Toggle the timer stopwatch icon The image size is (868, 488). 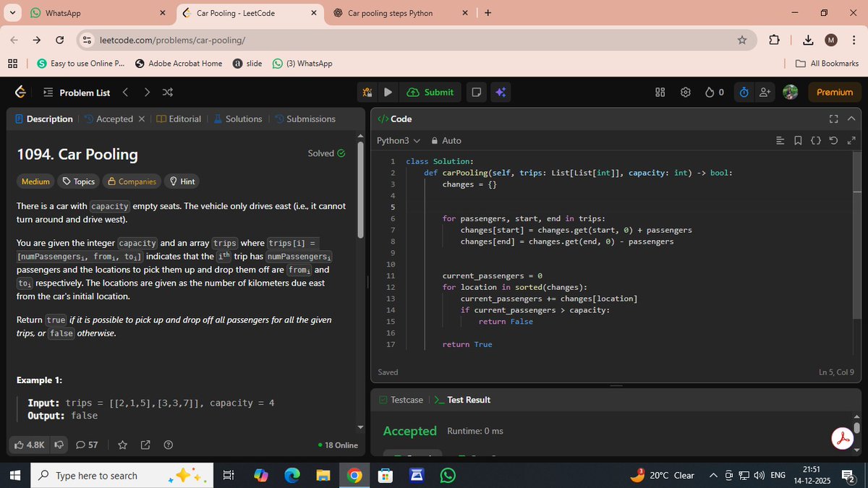pos(744,92)
